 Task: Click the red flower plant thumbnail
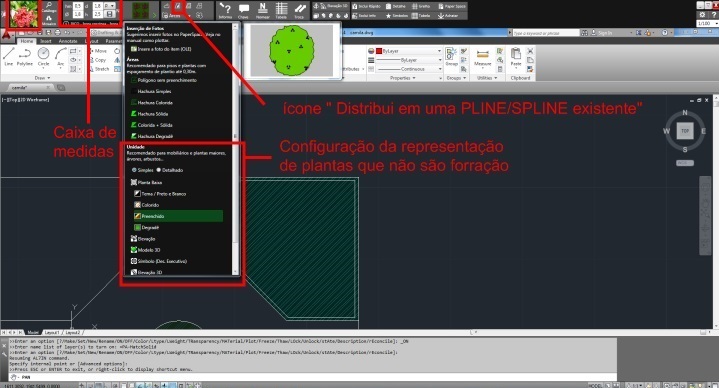23,15
